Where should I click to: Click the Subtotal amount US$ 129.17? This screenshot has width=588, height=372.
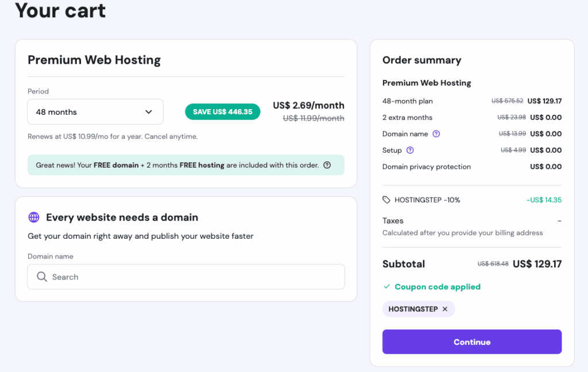[536, 264]
